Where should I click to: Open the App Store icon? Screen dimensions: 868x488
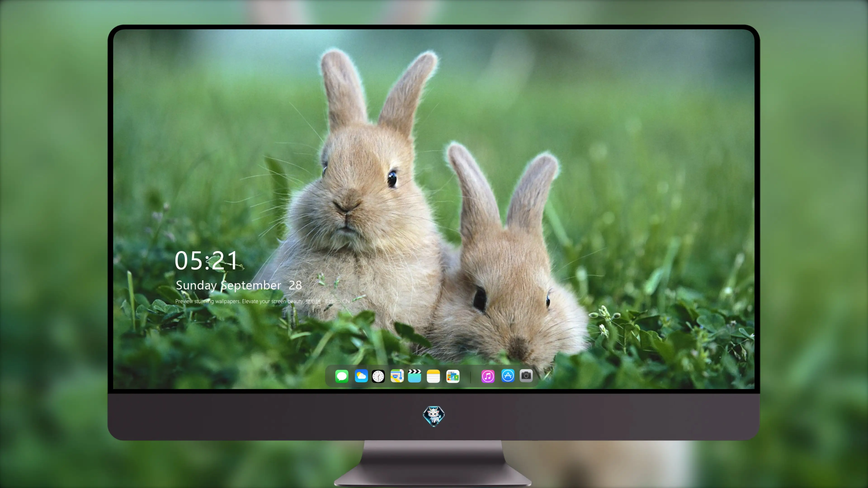(508, 375)
